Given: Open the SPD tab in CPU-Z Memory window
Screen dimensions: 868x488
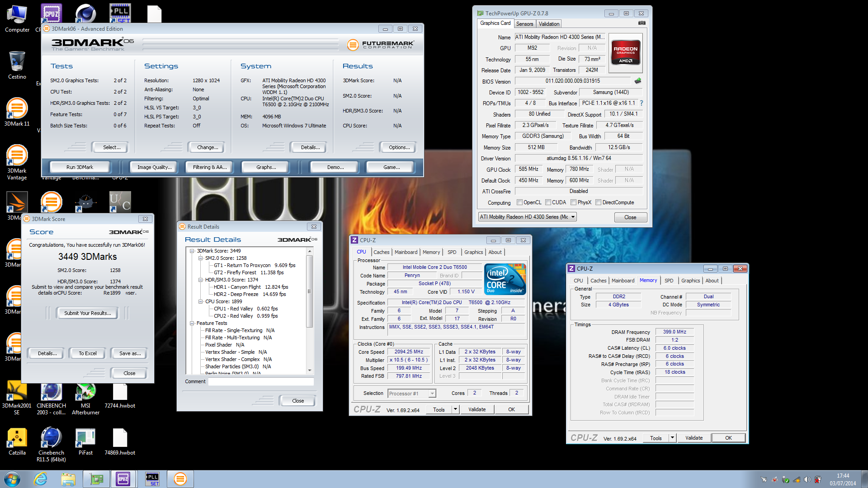Looking at the screenshot, I should coord(669,281).
